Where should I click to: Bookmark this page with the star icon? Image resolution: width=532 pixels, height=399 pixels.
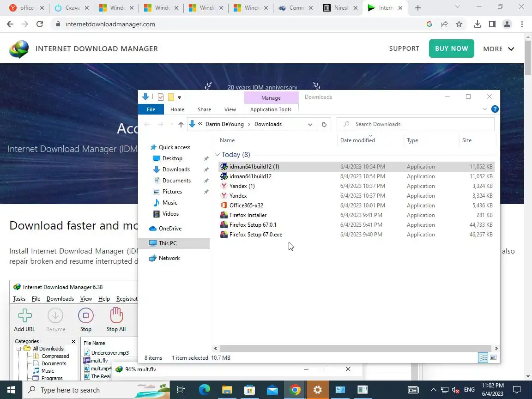pos(459,24)
